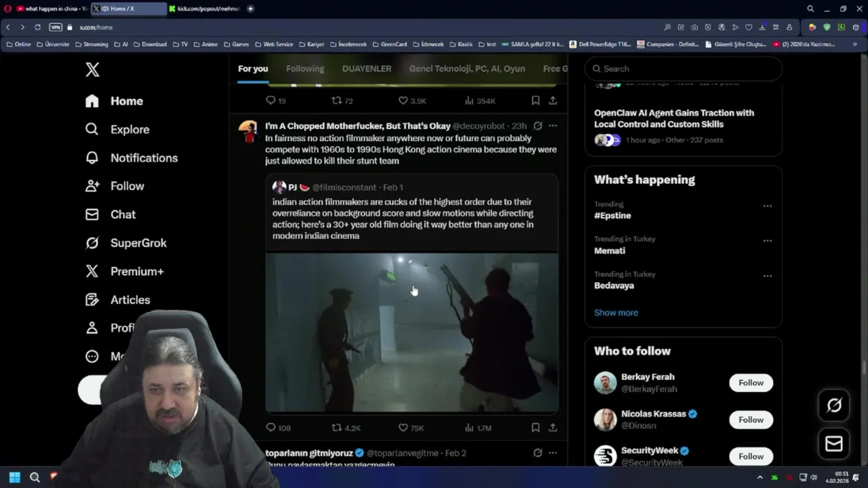Share the decoyrobot post
The height and width of the screenshot is (488, 868).
click(553, 428)
